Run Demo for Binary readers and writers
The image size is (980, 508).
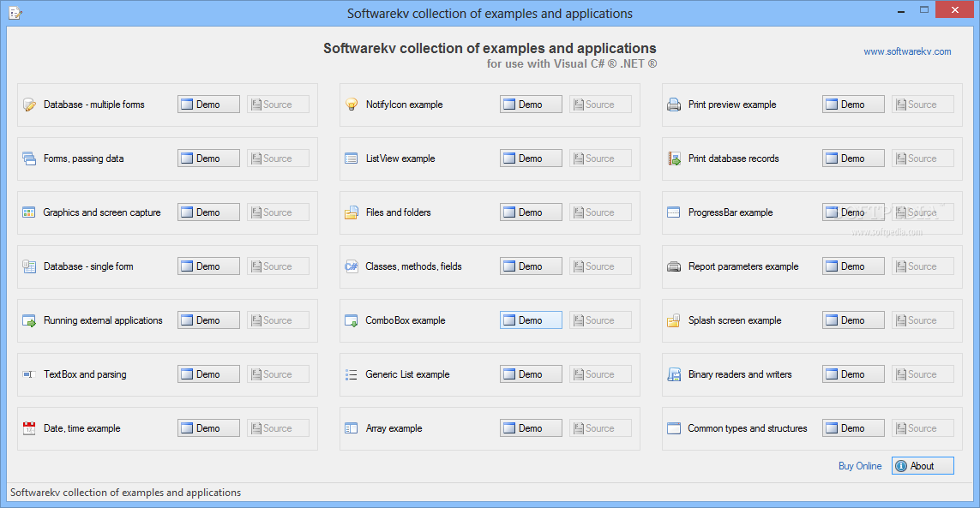point(854,374)
